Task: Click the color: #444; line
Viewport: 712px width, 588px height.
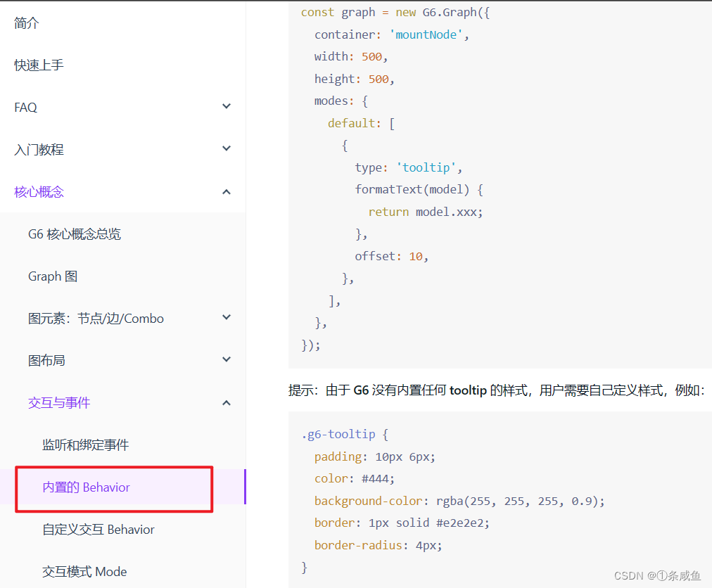Action: (355, 478)
